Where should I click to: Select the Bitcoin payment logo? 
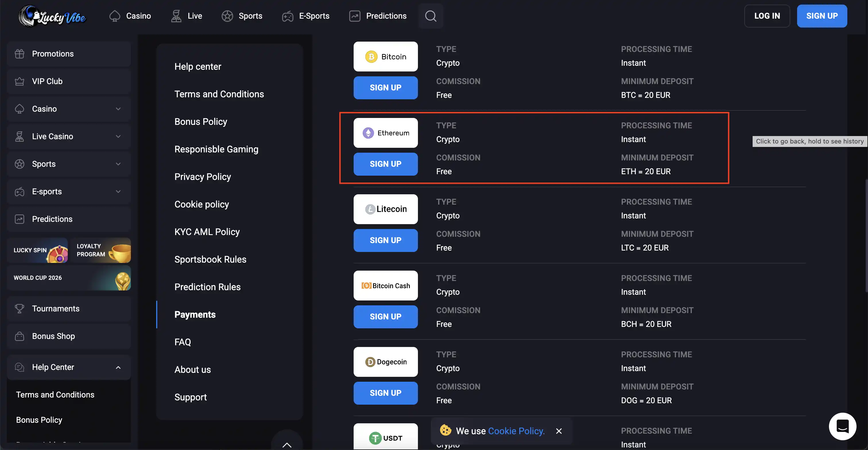point(385,57)
